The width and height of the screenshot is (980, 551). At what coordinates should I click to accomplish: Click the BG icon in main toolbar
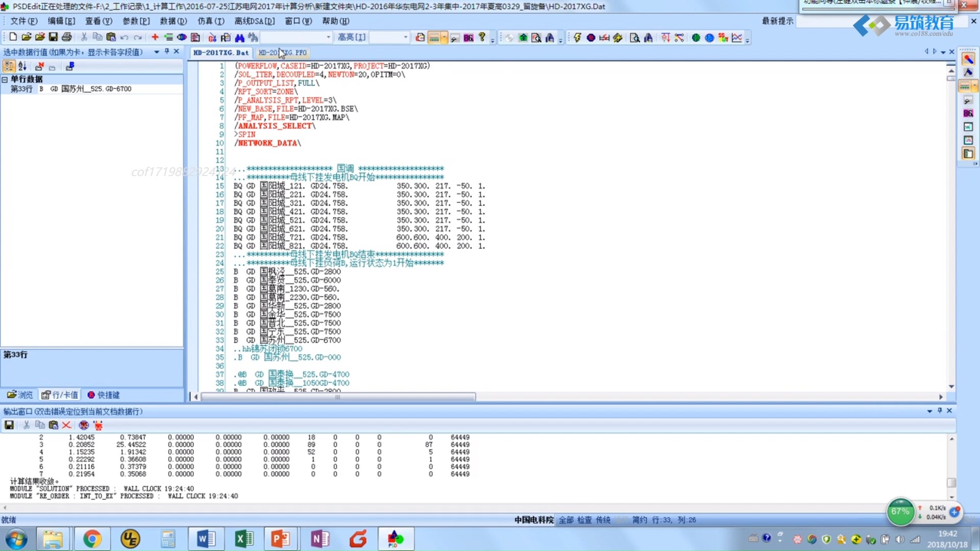tap(468, 38)
